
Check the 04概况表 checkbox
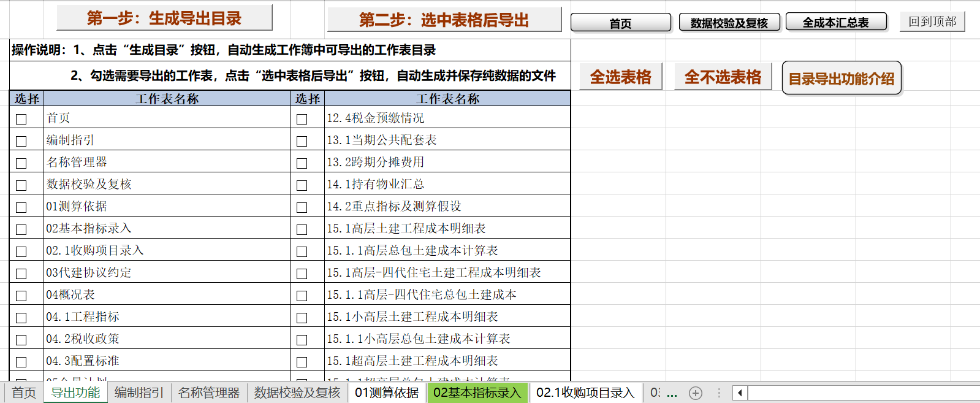(x=21, y=296)
